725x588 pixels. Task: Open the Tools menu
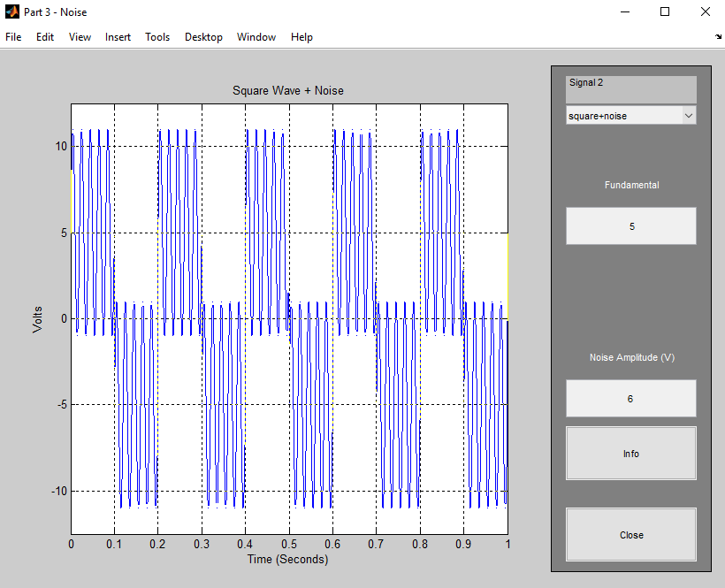tap(157, 37)
